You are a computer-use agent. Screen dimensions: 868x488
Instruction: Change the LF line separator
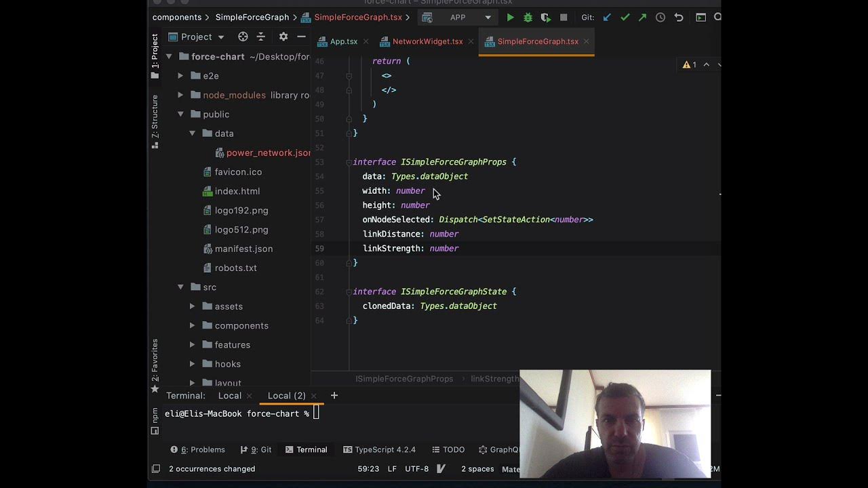point(392,469)
